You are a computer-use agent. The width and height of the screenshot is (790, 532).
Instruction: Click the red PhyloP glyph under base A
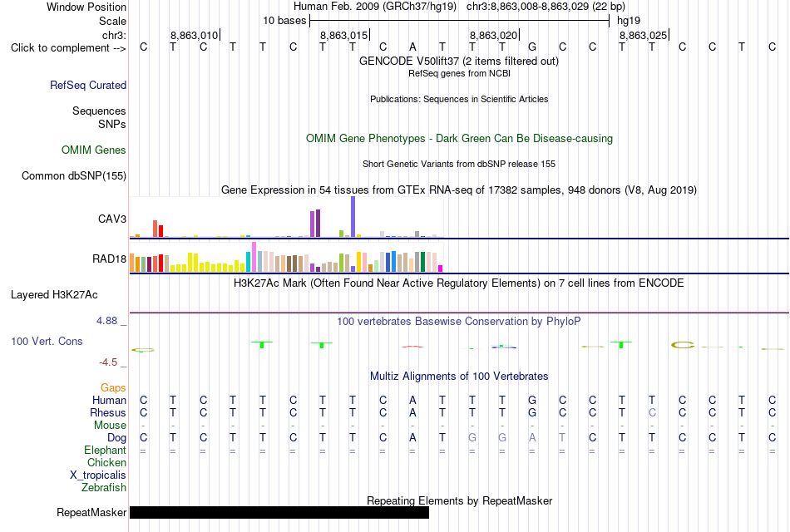tap(412, 347)
